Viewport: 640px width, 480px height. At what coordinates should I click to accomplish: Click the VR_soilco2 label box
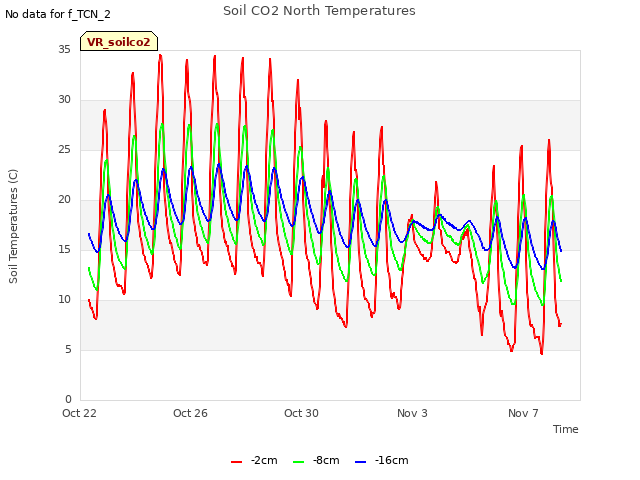pyautogui.click(x=119, y=41)
